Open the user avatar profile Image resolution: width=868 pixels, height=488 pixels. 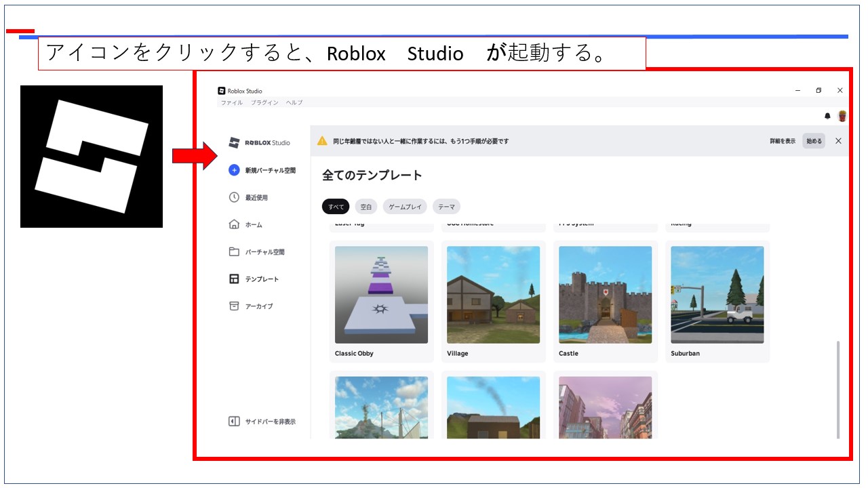[842, 116]
